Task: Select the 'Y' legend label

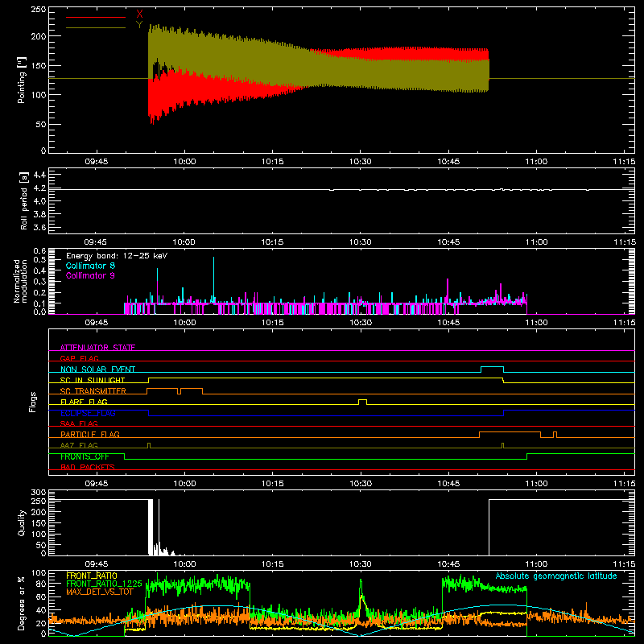Action: (x=139, y=25)
